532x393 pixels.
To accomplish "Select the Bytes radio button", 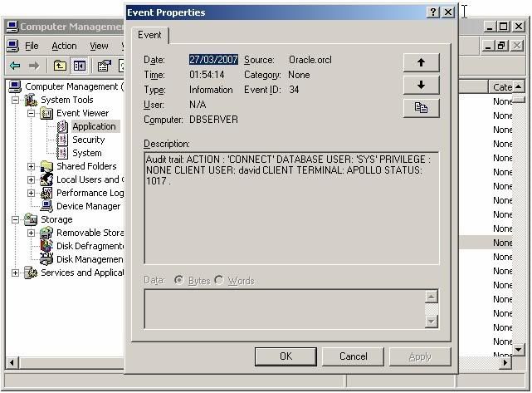I will pyautogui.click(x=178, y=281).
